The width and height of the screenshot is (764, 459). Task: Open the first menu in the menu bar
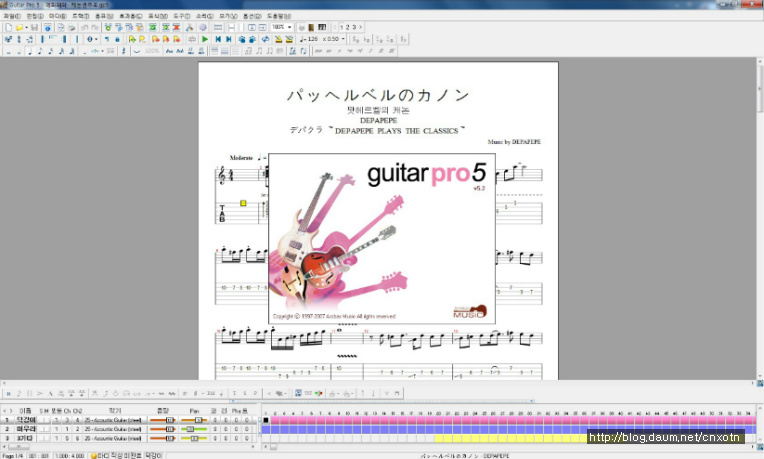[x=11, y=16]
